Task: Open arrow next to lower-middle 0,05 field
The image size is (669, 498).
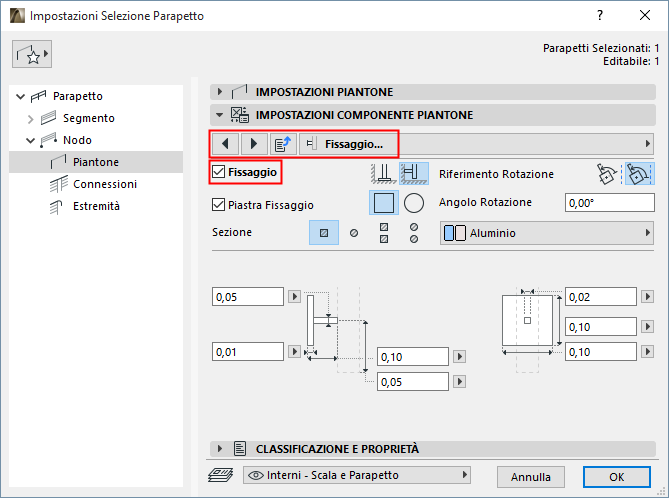Action: (459, 382)
